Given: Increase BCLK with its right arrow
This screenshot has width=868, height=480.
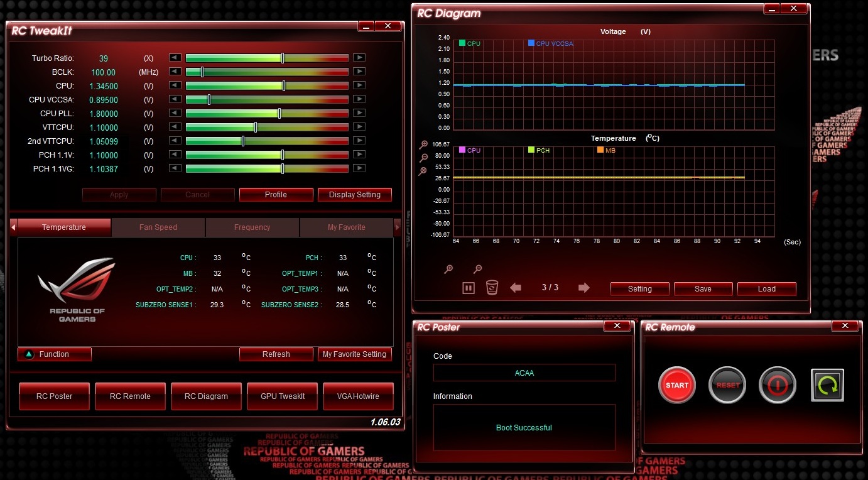Looking at the screenshot, I should click(x=359, y=72).
